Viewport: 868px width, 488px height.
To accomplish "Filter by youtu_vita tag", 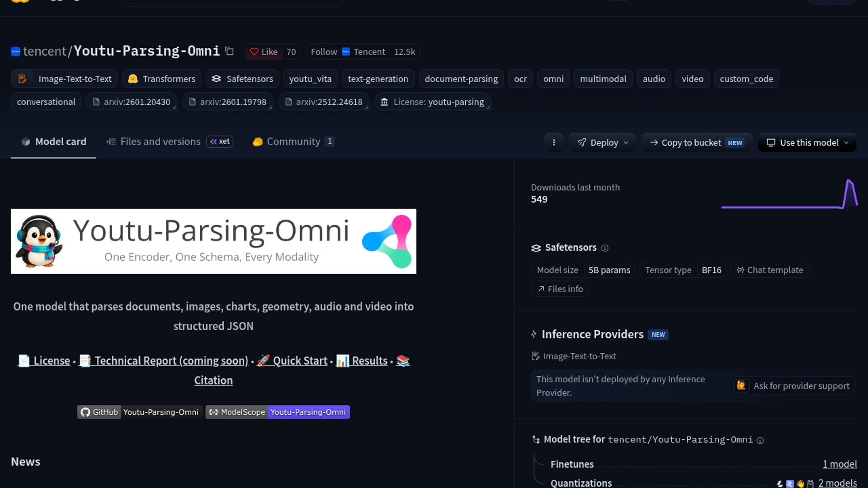I will [310, 79].
